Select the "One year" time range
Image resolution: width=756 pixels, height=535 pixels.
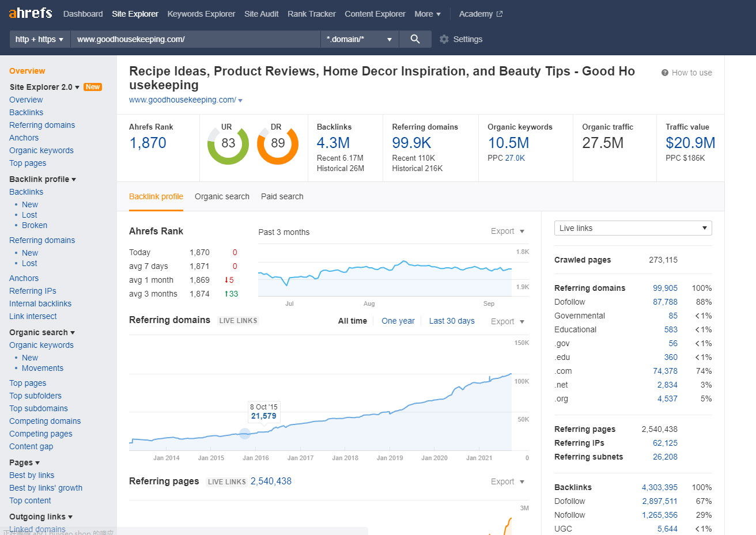(x=398, y=321)
